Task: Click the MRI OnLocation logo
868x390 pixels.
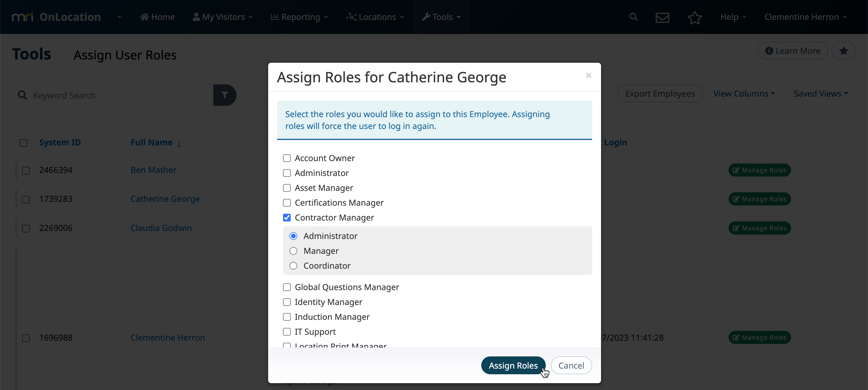Action: click(x=56, y=17)
